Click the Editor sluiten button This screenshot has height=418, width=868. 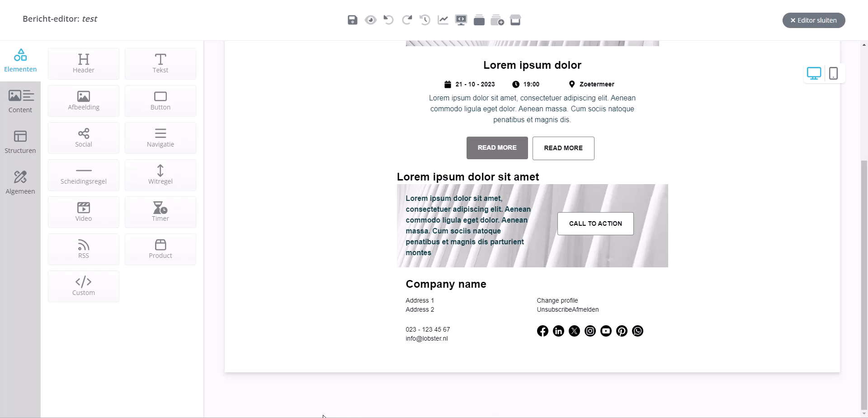[814, 20]
